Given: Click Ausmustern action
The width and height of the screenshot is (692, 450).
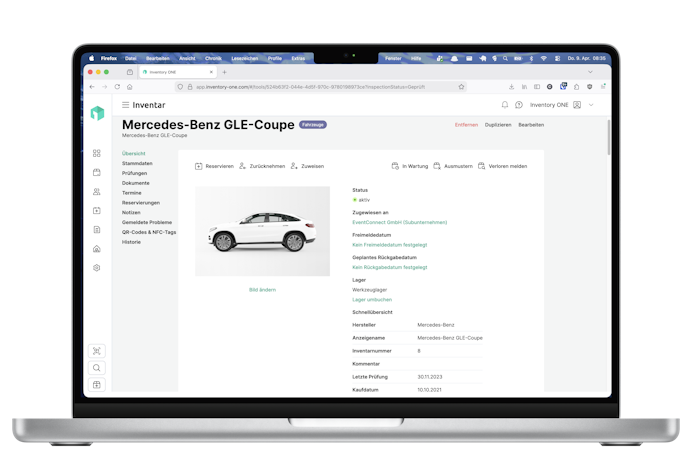Looking at the screenshot, I should point(453,166).
